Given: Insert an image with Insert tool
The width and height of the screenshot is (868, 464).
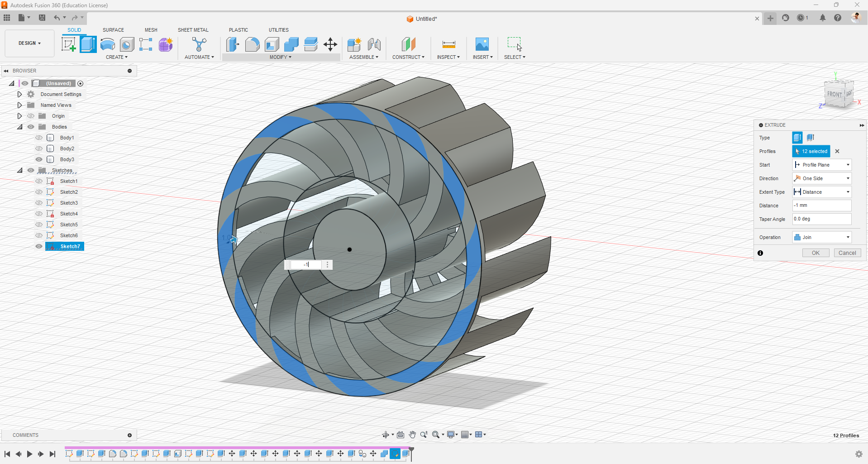Looking at the screenshot, I should tap(482, 44).
